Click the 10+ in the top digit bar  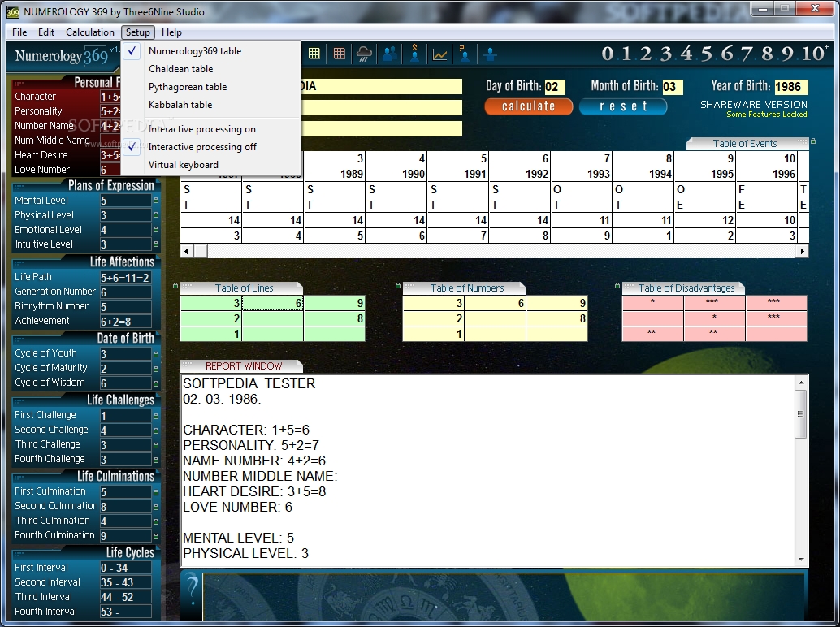point(814,54)
